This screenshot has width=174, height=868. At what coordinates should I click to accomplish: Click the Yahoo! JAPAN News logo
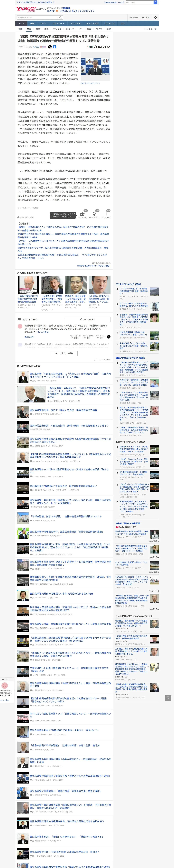(31, 9)
